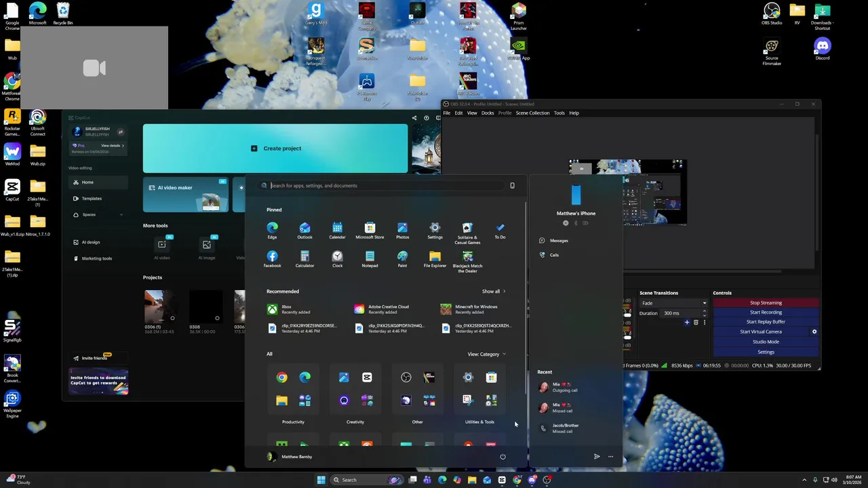Open recommended Xbox app
The height and width of the screenshot is (488, 868).
point(290,309)
